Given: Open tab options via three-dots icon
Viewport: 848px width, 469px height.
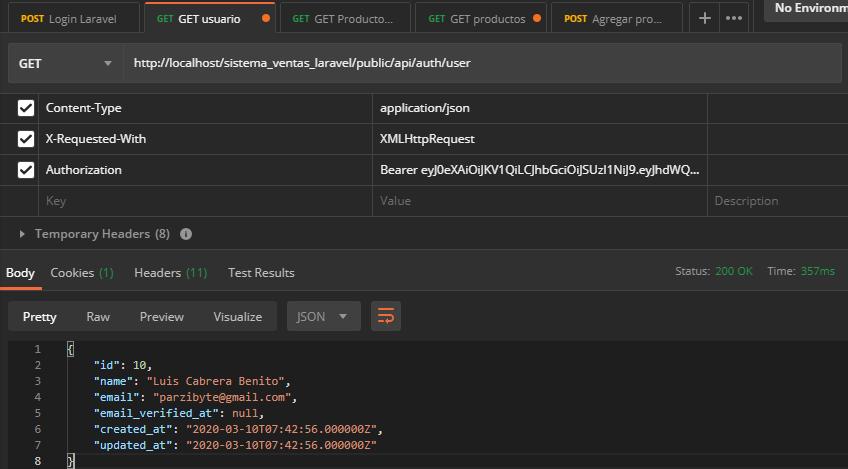Looking at the screenshot, I should click(x=734, y=18).
